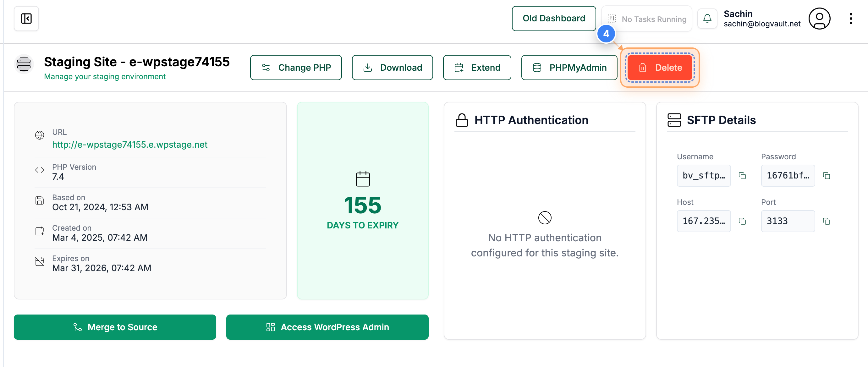Click the lock icon in HTTP Authentication
The width and height of the screenshot is (868, 367).
tap(462, 120)
